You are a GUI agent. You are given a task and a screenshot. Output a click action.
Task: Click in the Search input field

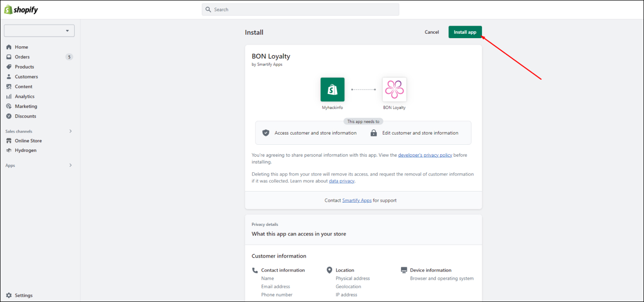coord(300,10)
